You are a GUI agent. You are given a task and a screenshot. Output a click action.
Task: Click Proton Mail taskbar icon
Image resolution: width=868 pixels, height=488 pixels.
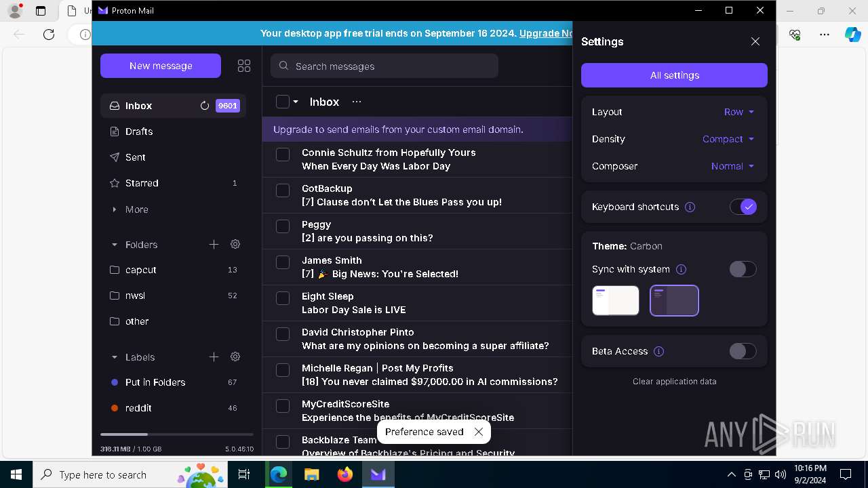point(378,474)
